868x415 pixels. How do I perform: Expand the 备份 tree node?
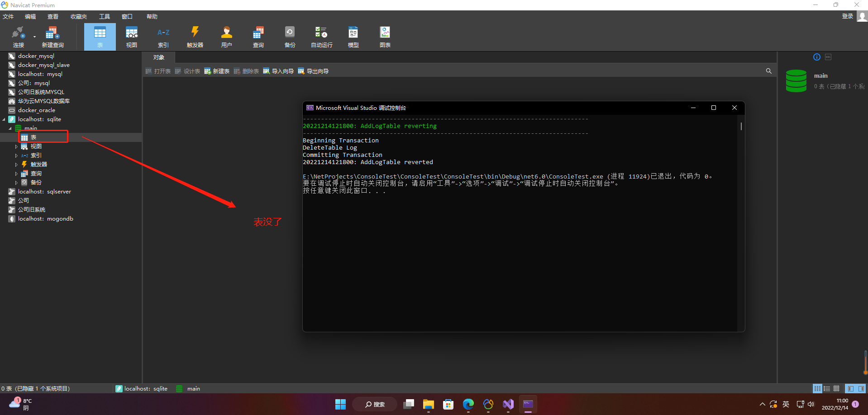(17, 183)
